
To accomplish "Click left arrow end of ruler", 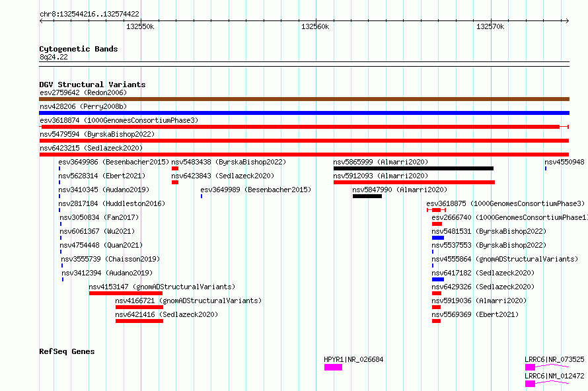I will click(41, 20).
